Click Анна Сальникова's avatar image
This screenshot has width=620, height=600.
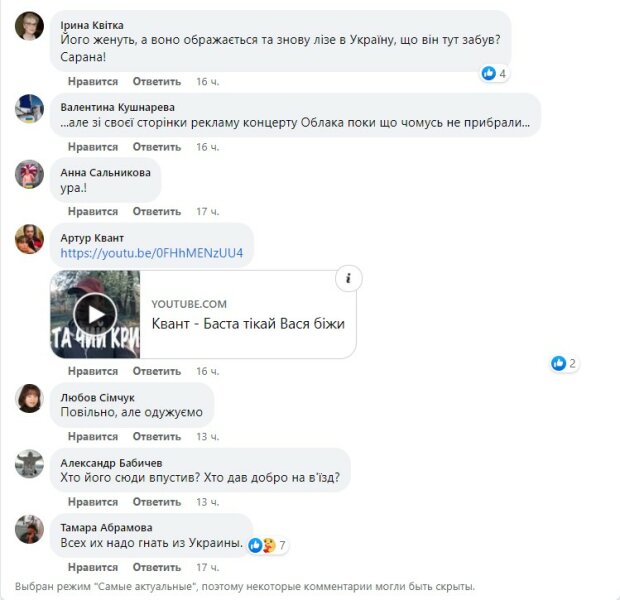[29, 174]
